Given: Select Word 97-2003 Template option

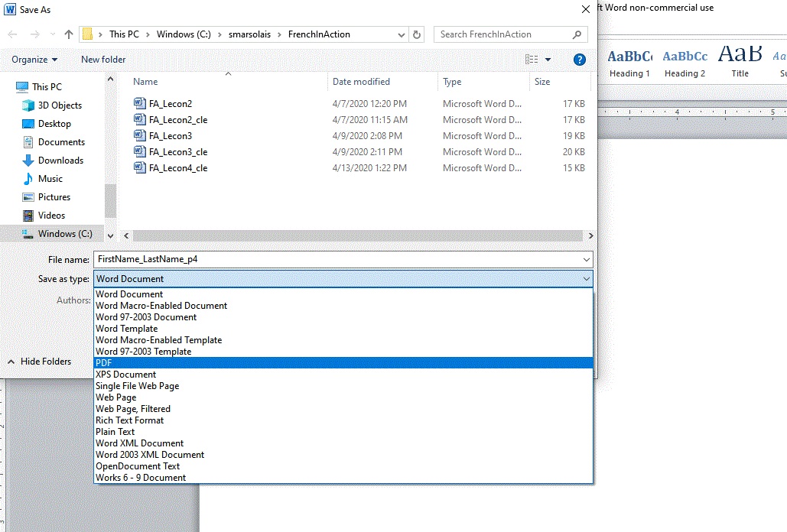Looking at the screenshot, I should pos(343,352).
